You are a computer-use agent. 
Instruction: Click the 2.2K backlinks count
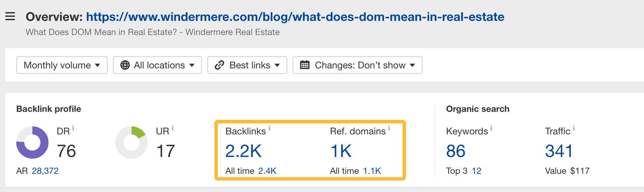(x=243, y=151)
